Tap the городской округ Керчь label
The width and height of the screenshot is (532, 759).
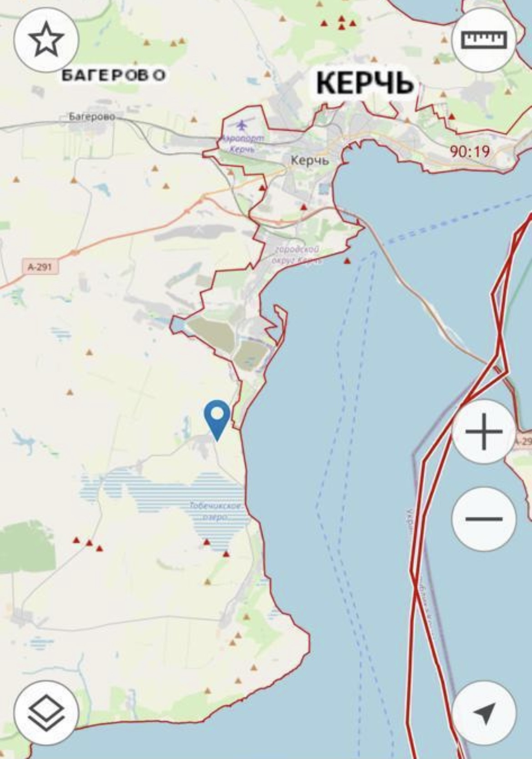[x=297, y=255]
